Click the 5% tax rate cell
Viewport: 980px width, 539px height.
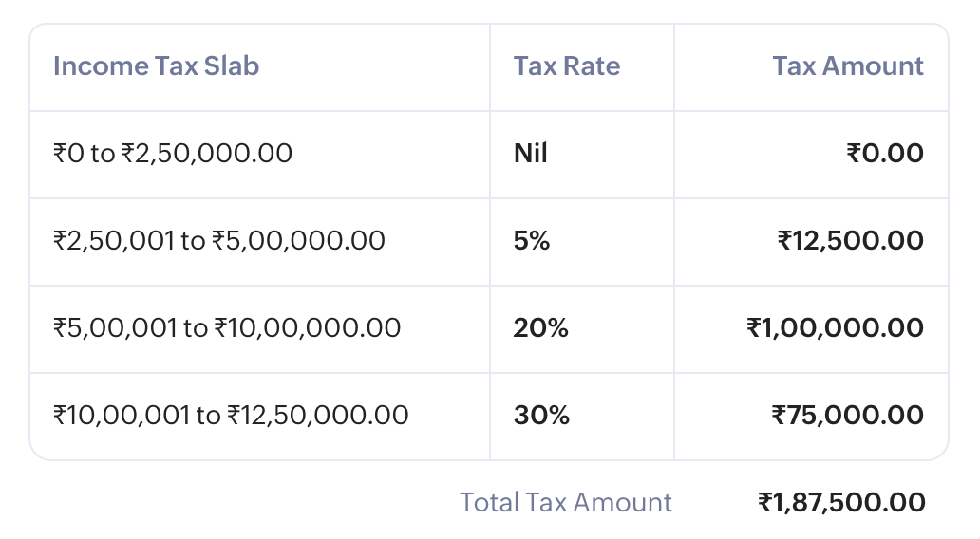click(532, 241)
